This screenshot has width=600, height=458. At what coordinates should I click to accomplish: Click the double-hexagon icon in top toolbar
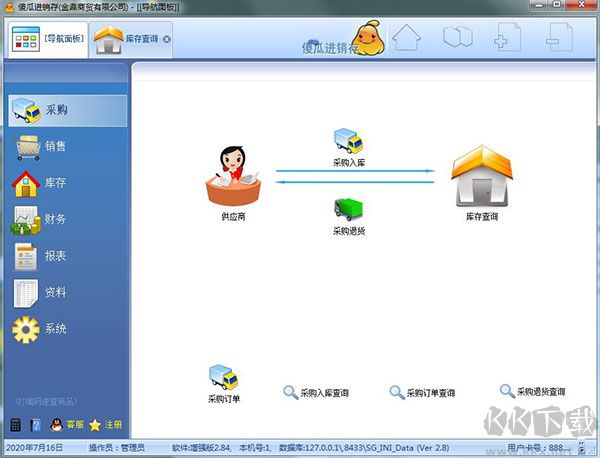tap(457, 39)
